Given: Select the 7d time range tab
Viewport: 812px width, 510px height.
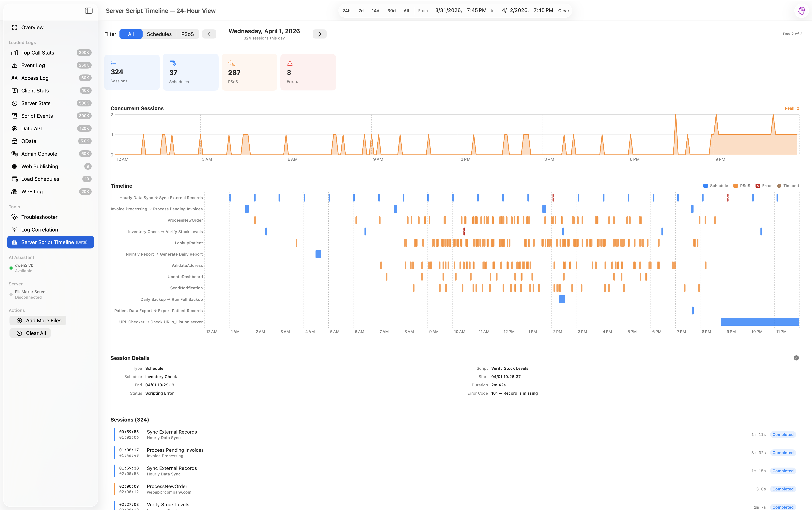Looking at the screenshot, I should (x=361, y=11).
